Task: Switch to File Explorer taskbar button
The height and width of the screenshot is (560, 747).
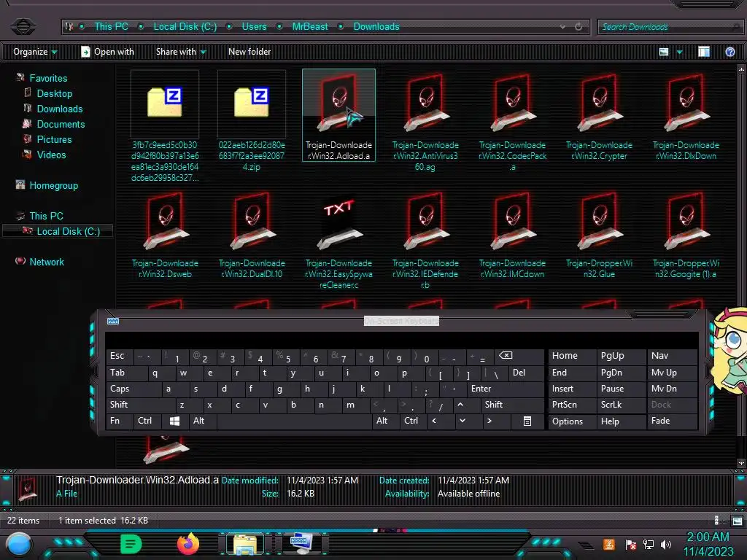Action: coord(245,544)
